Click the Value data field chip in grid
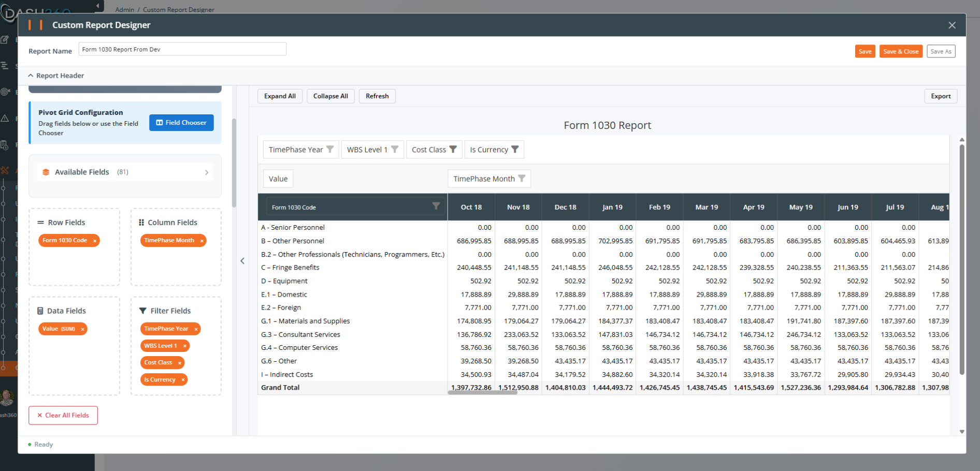The image size is (980, 471). click(x=278, y=179)
